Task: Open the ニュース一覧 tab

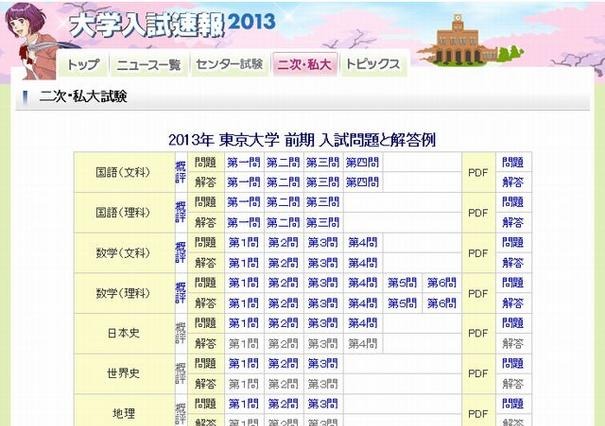Action: click(x=149, y=64)
